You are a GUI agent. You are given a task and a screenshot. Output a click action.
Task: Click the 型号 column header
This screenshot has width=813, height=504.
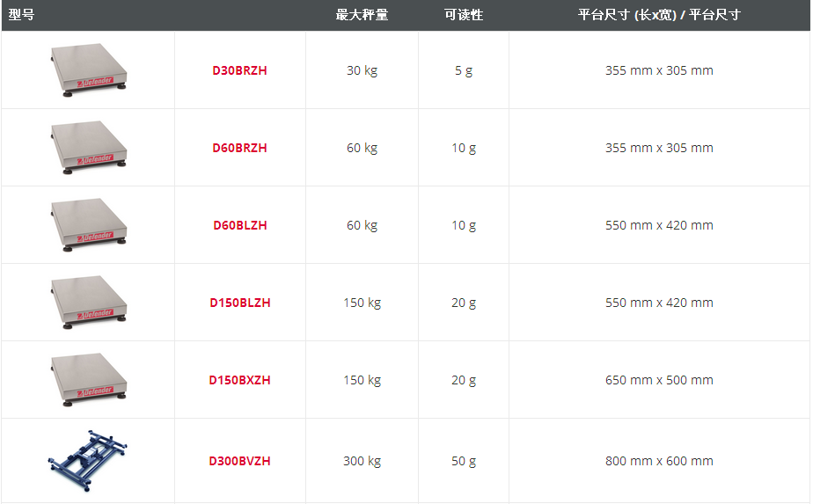coord(22,15)
